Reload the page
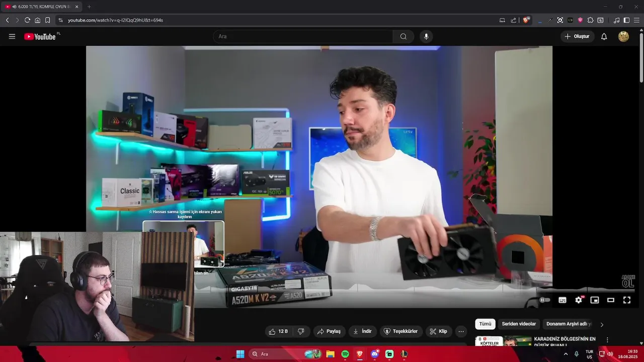The height and width of the screenshot is (362, 644). [x=27, y=20]
